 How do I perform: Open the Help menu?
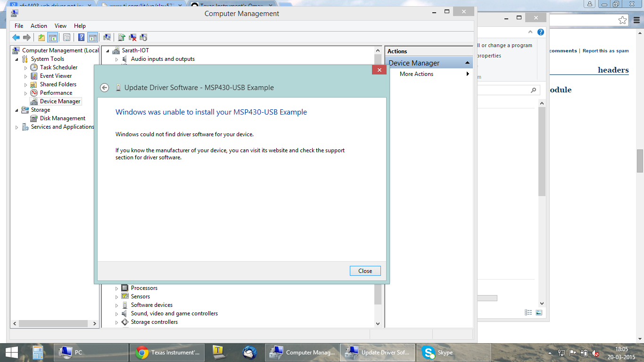click(80, 26)
